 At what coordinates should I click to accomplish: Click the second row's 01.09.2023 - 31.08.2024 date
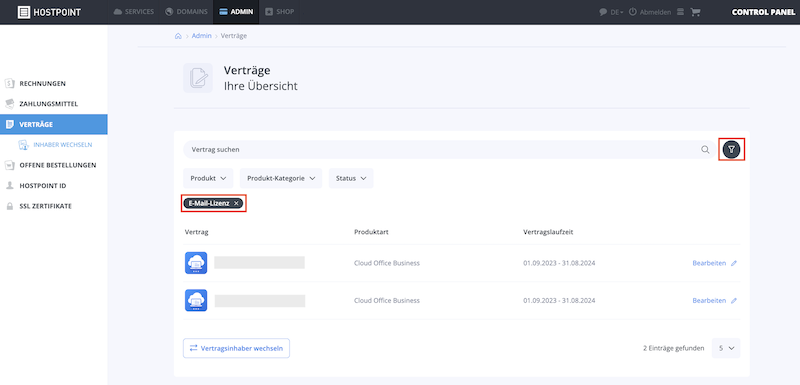(x=559, y=300)
